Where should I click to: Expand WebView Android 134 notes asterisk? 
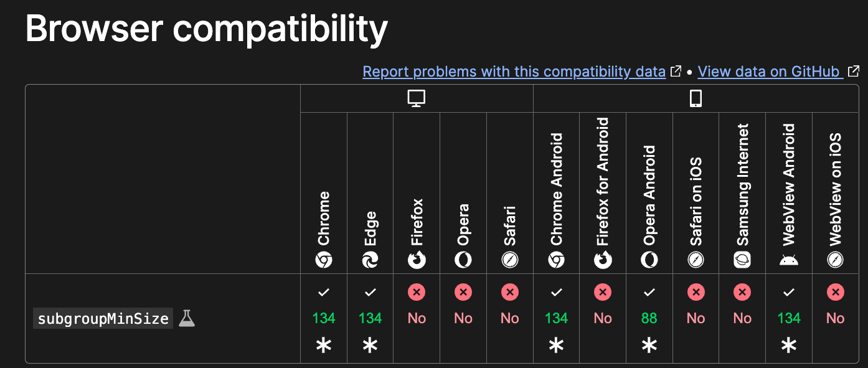click(789, 346)
